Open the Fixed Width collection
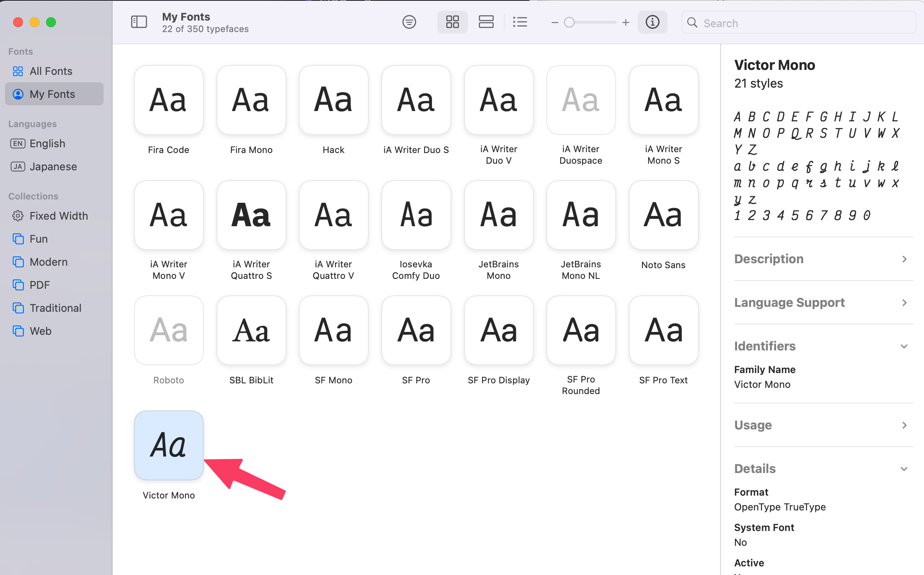Screen dimensions: 924x575 pyautogui.click(x=54, y=216)
